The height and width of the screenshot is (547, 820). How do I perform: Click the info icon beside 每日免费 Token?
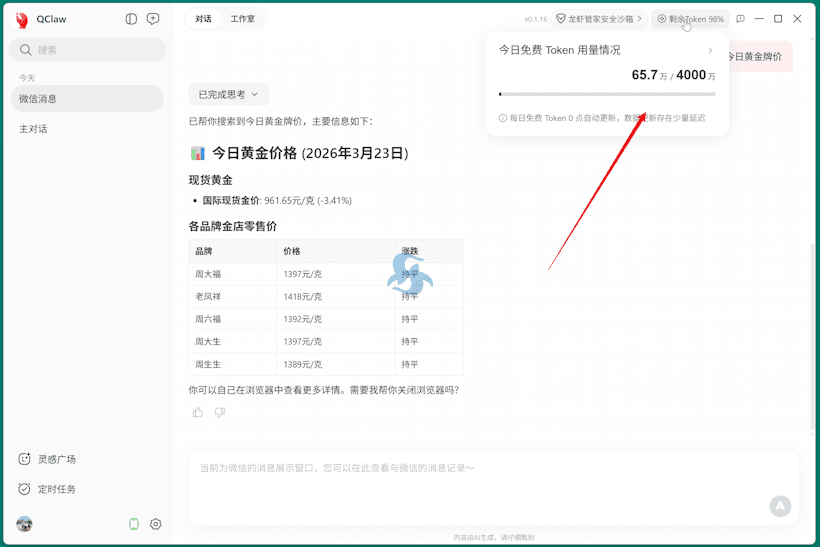[503, 118]
